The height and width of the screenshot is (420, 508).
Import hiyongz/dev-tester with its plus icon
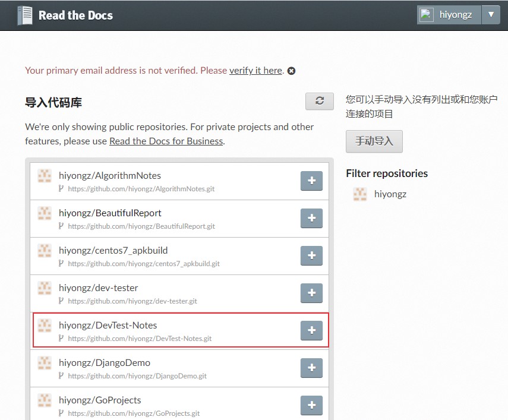[311, 293]
